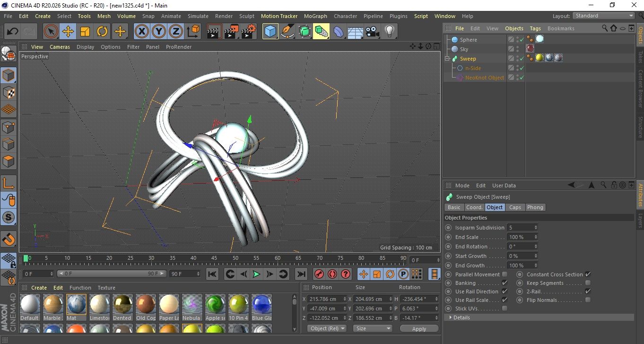Viewport: 644px width, 344px height.
Task: Toggle the Y axis lock
Action: pyautogui.click(x=159, y=32)
